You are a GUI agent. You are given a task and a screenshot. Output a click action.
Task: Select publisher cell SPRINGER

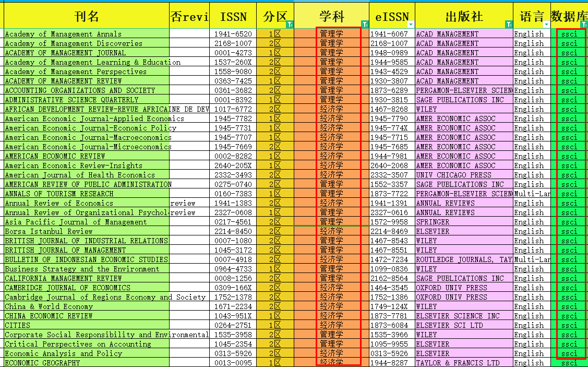click(464, 222)
